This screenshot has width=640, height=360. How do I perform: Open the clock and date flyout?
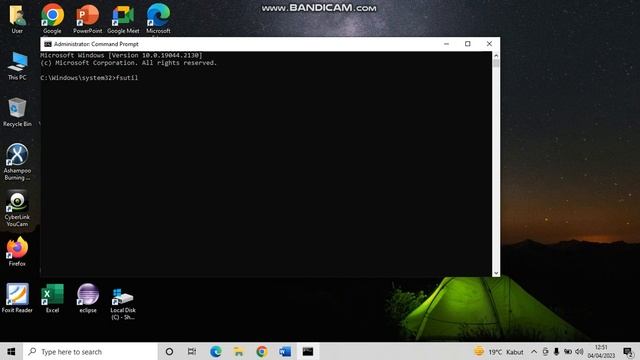tap(601, 351)
